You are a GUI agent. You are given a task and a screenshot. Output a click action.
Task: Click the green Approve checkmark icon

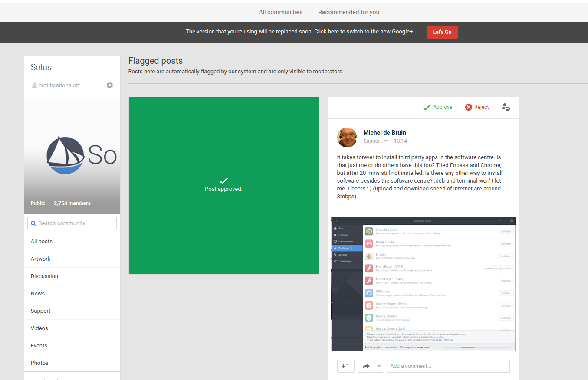pos(427,107)
